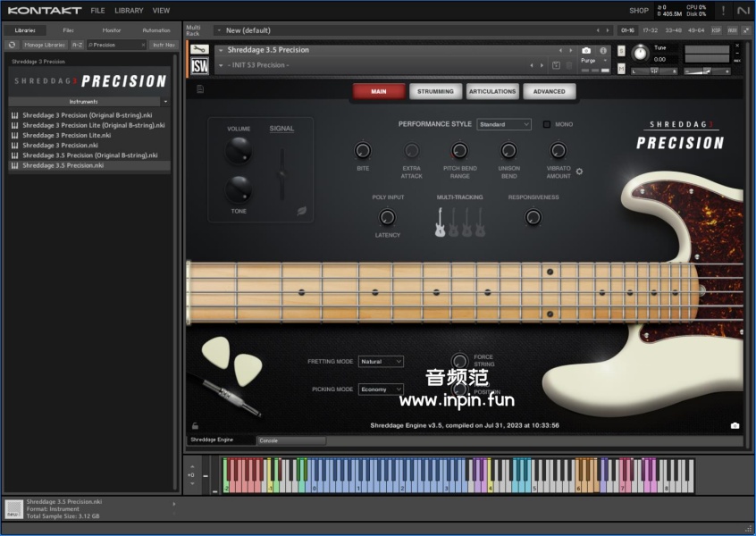Click the Manage Libraries button

[x=44, y=45]
